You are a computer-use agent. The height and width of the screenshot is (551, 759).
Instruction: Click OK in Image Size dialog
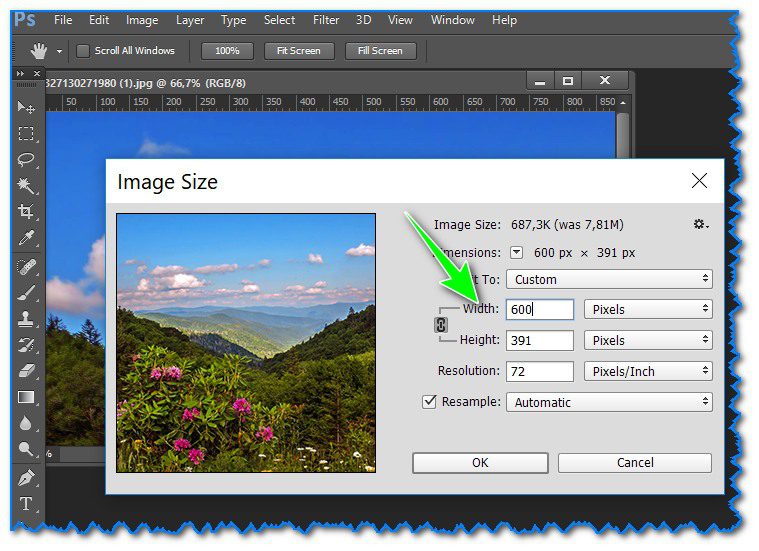click(x=480, y=463)
